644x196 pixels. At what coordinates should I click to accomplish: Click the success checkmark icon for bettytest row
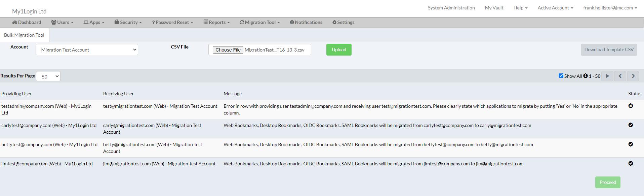tap(631, 144)
